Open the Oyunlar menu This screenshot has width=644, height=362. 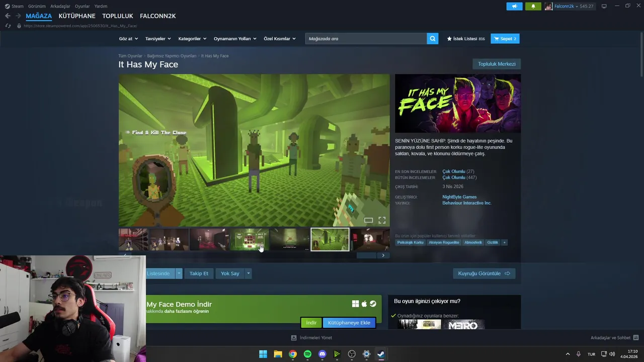point(83,6)
